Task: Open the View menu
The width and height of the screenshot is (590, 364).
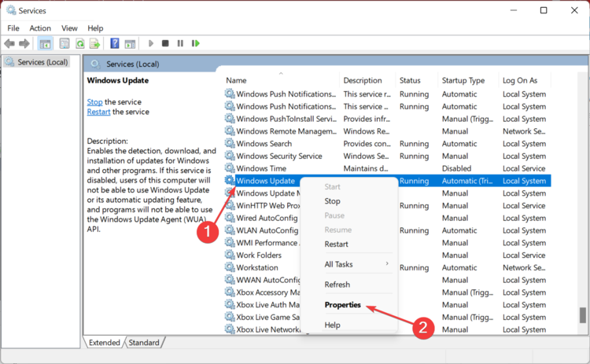Action: coord(69,28)
